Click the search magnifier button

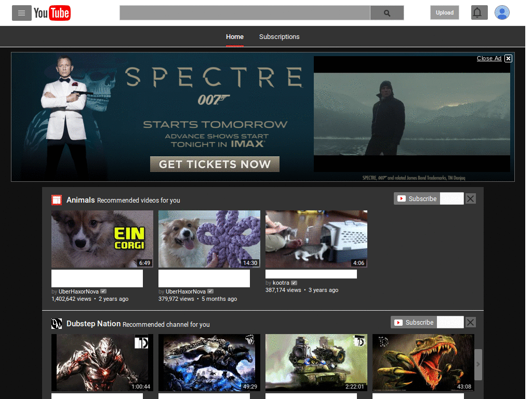387,13
